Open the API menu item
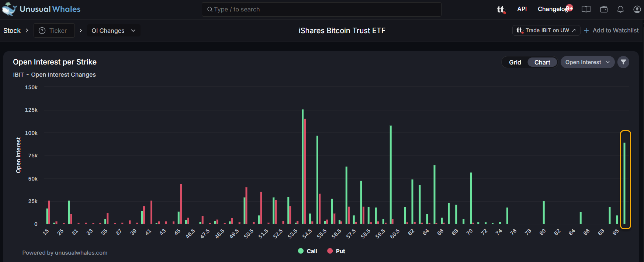The width and height of the screenshot is (644, 262). 522,9
